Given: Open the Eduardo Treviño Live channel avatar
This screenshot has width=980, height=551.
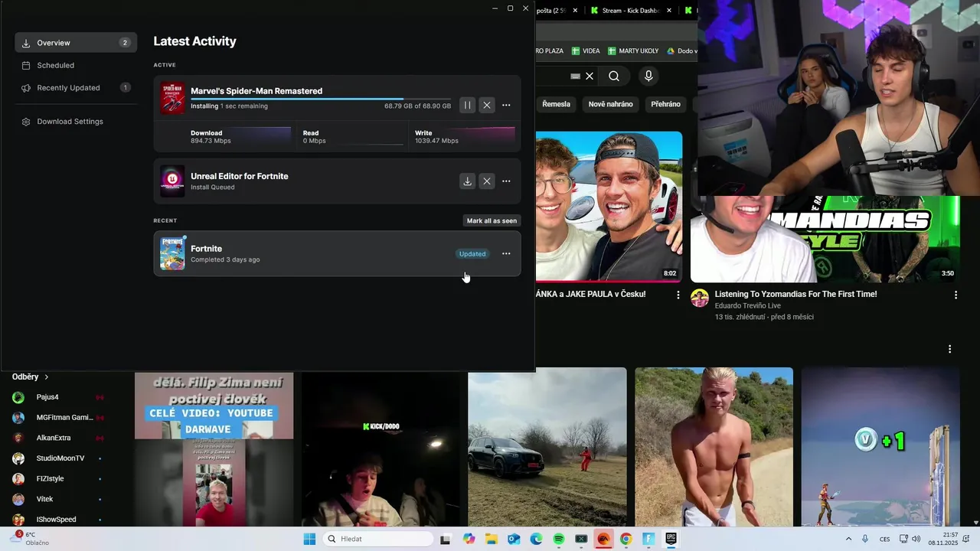Looking at the screenshot, I should [700, 298].
